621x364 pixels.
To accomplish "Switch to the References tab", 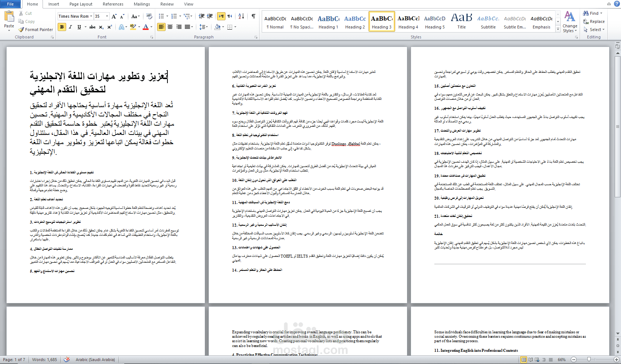I will click(113, 4).
